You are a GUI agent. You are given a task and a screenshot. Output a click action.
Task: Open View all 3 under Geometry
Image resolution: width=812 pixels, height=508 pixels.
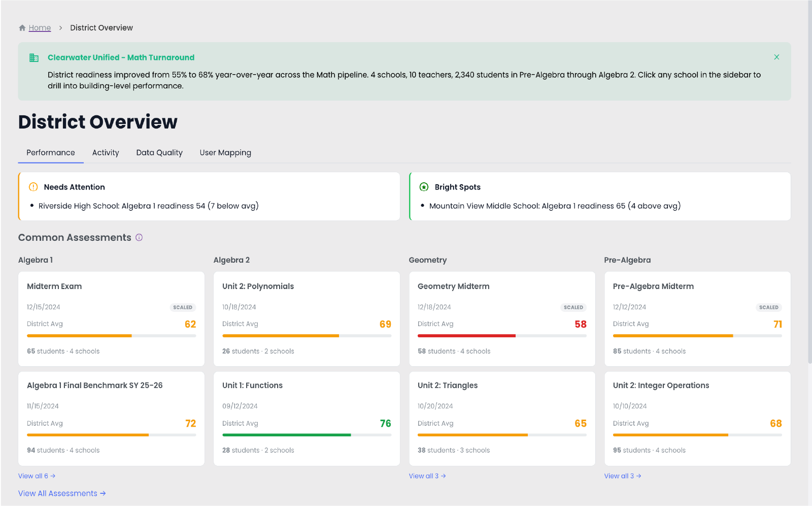[x=427, y=476]
